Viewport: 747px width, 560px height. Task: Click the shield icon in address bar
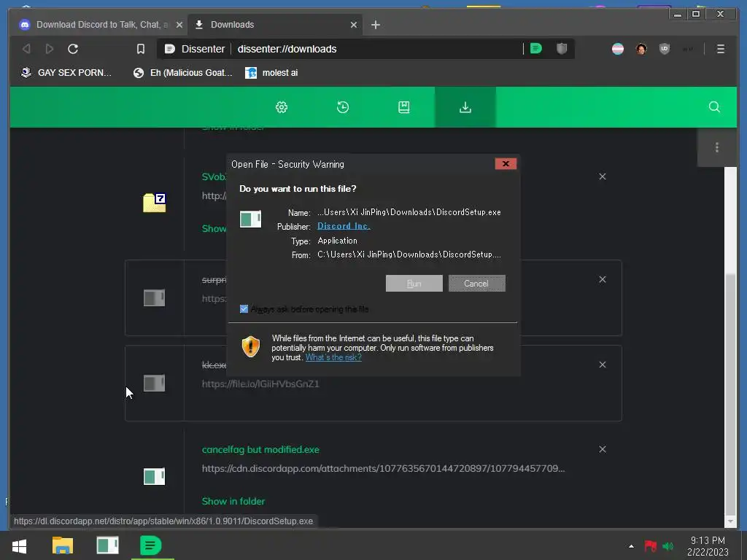[x=562, y=49]
